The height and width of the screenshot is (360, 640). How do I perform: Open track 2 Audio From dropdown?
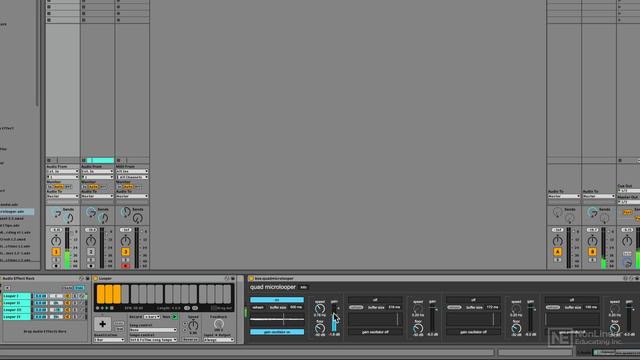pos(97,171)
